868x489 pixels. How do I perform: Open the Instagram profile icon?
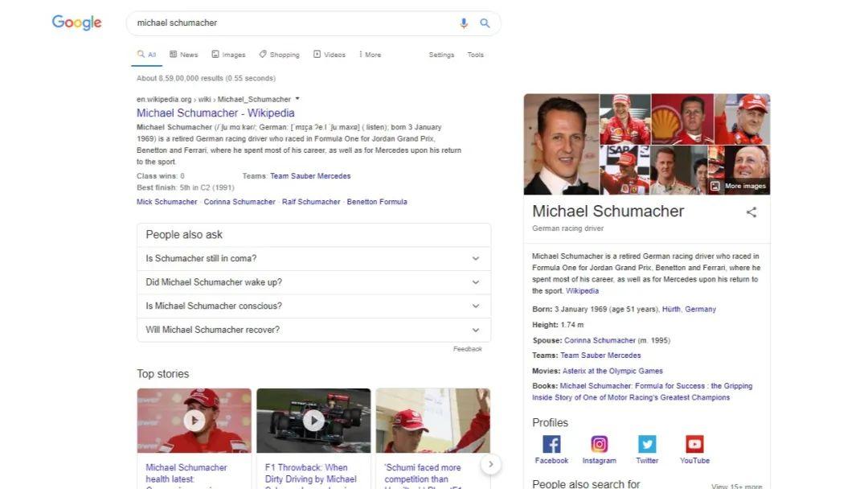[x=599, y=443]
